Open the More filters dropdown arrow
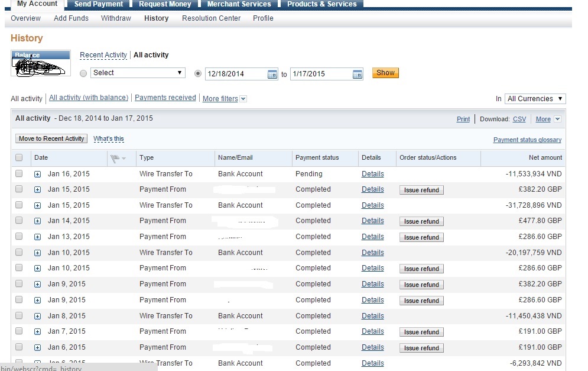The height and width of the screenshot is (371, 588). click(243, 99)
